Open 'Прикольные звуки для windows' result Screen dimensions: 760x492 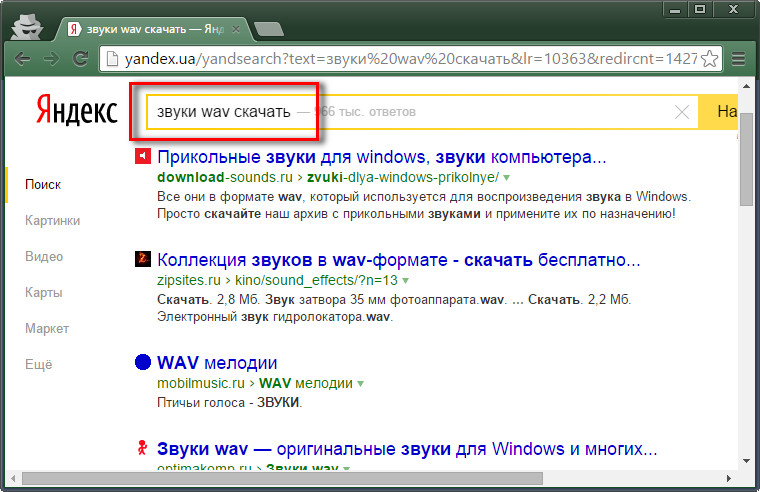click(x=381, y=157)
